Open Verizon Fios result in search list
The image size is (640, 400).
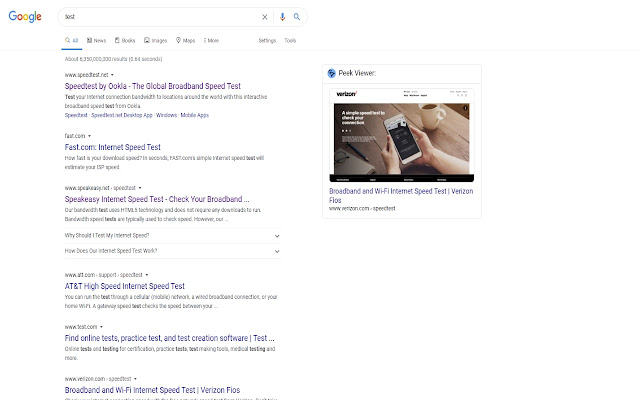[152, 390]
